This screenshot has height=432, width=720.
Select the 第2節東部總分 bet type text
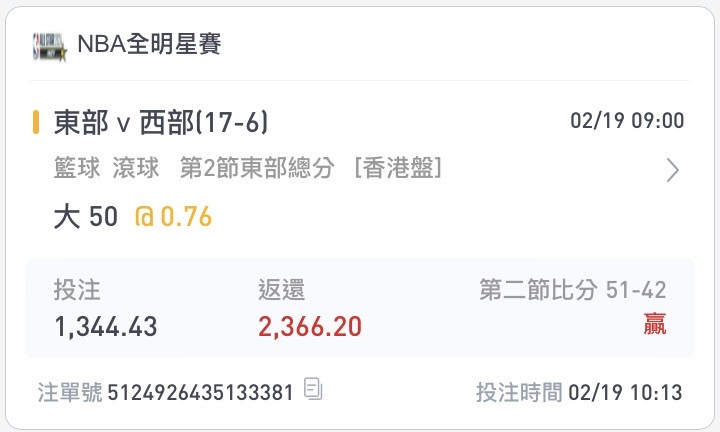point(257,168)
